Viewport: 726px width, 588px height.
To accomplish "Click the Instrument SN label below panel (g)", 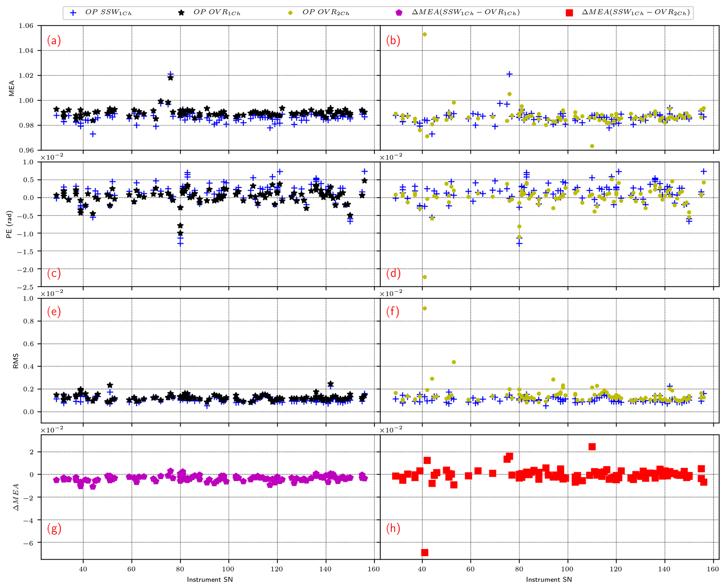I will pyautogui.click(x=210, y=580).
